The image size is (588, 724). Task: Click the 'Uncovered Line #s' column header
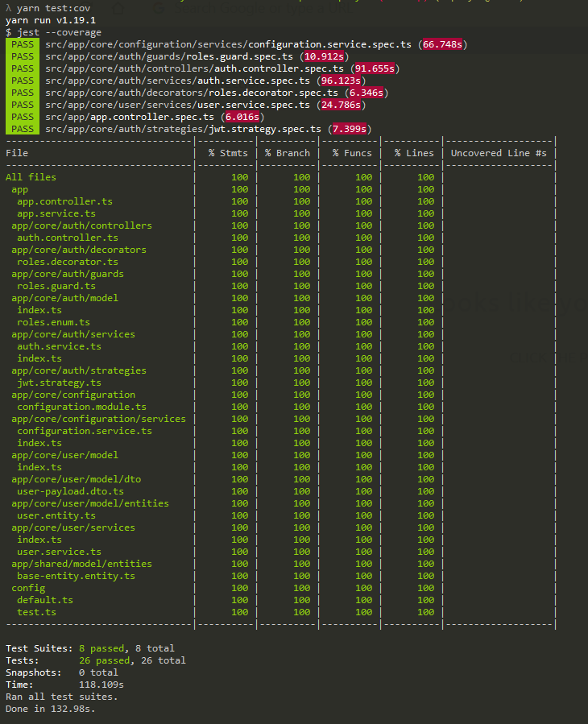(499, 153)
